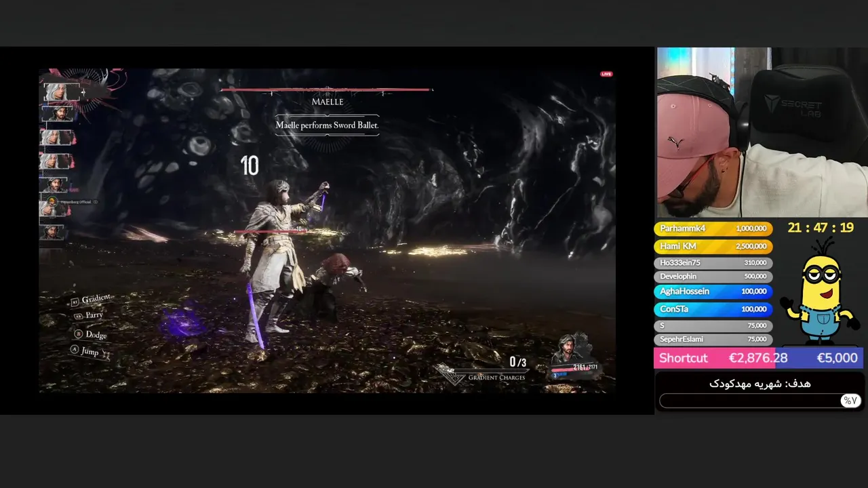Image resolution: width=868 pixels, height=488 pixels.
Task: Click the streamer webcam feed
Action: tap(762, 132)
